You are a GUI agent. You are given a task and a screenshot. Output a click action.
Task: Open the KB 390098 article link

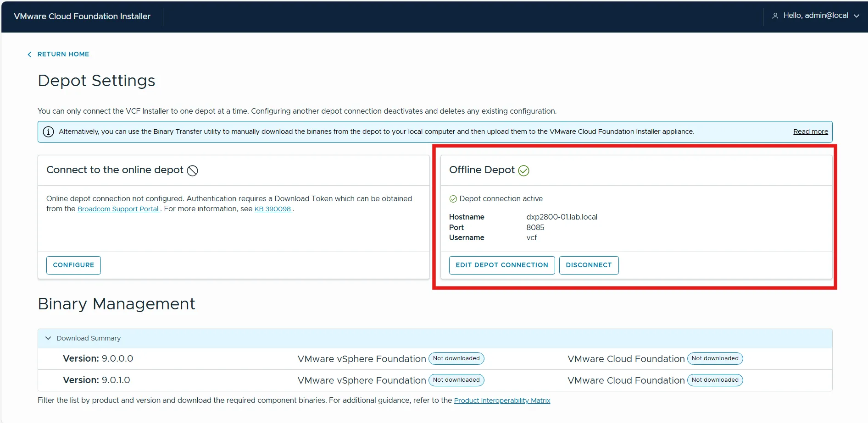(273, 209)
